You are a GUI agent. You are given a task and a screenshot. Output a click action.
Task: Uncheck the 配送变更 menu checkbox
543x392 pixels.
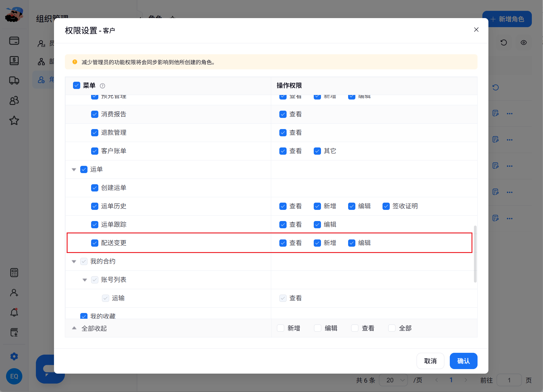(x=95, y=243)
